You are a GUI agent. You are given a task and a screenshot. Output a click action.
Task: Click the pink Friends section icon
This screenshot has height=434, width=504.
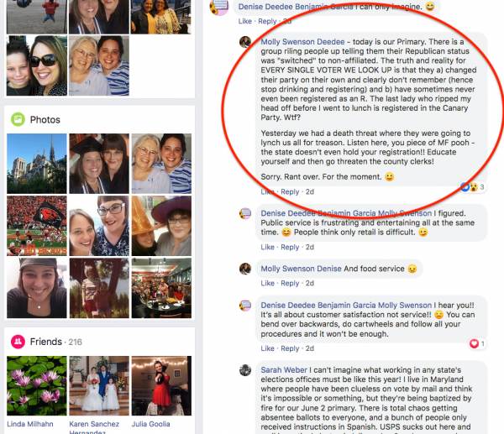coord(18,342)
